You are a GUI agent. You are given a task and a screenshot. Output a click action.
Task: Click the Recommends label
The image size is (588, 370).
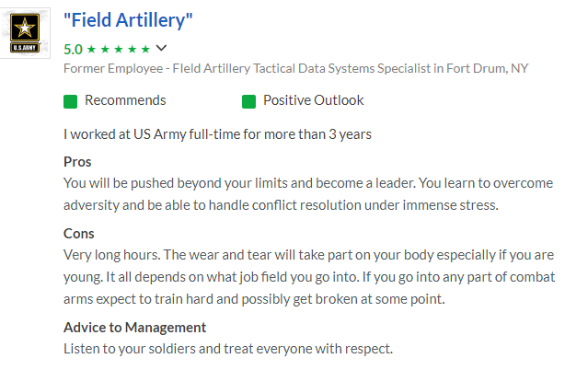coord(125,100)
